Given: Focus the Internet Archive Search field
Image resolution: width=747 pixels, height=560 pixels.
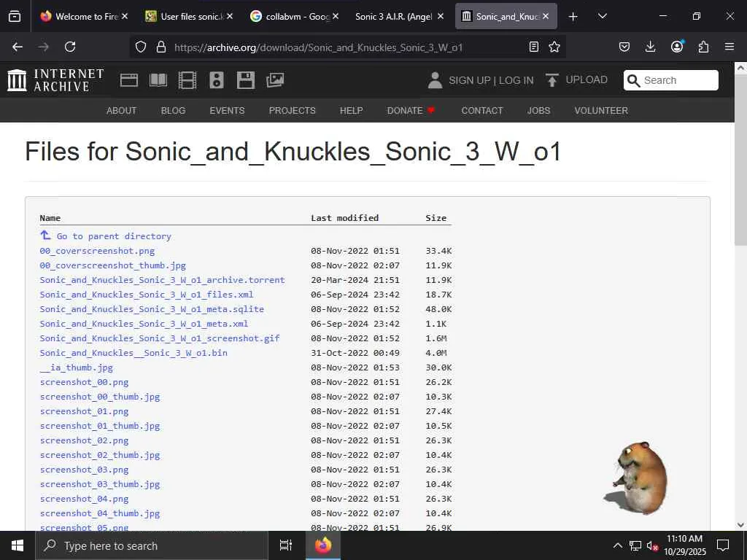Looking at the screenshot, I should (x=671, y=80).
